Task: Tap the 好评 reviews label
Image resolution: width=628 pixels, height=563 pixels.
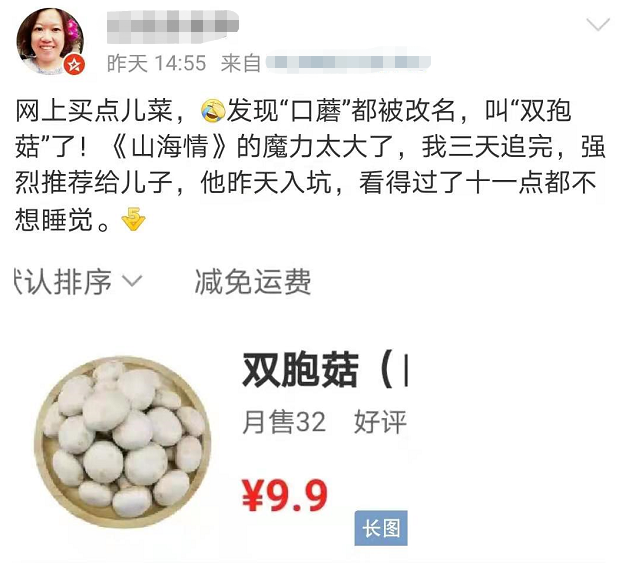Action: pos(380,422)
